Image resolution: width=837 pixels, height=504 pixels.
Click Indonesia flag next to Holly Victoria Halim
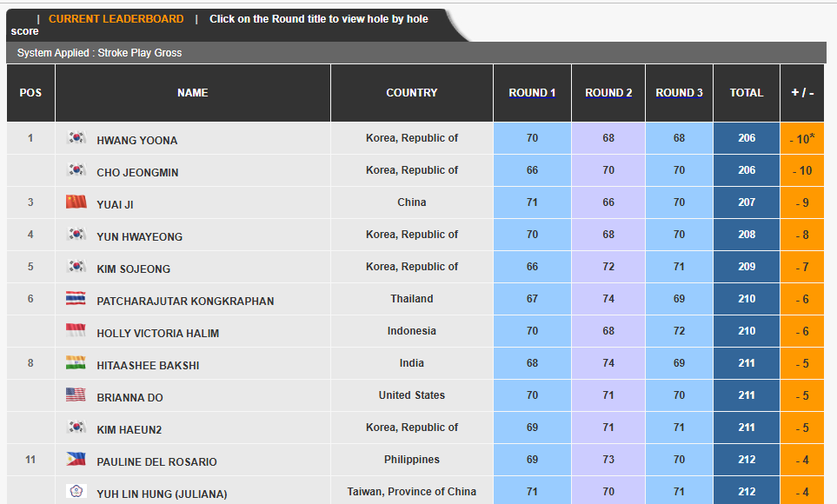tap(76, 330)
